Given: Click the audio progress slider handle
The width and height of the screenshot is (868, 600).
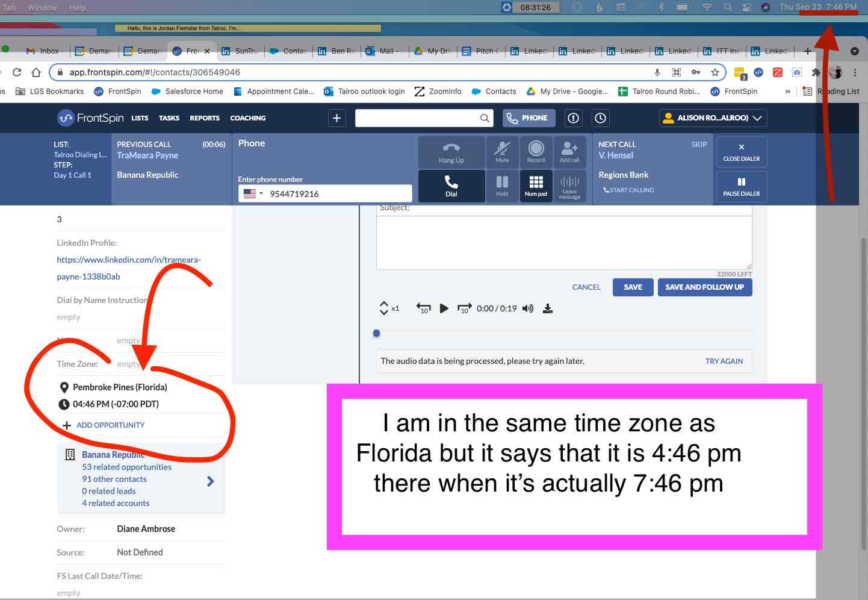Looking at the screenshot, I should point(376,333).
